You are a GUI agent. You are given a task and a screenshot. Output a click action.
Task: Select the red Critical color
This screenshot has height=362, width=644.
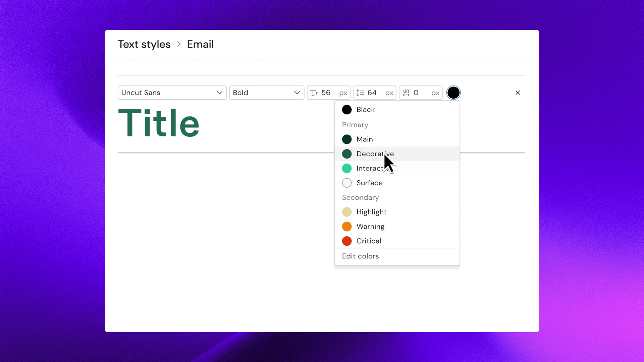[368, 241]
